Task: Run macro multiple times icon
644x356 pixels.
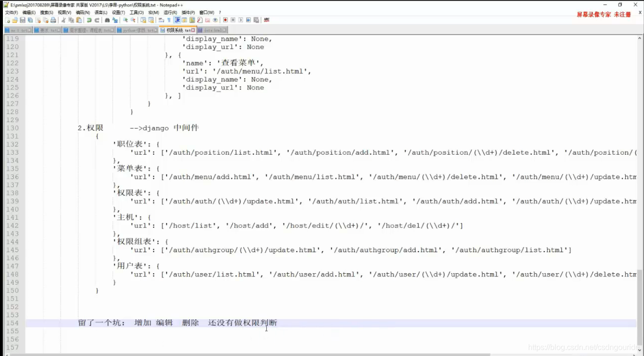Action: [248, 20]
